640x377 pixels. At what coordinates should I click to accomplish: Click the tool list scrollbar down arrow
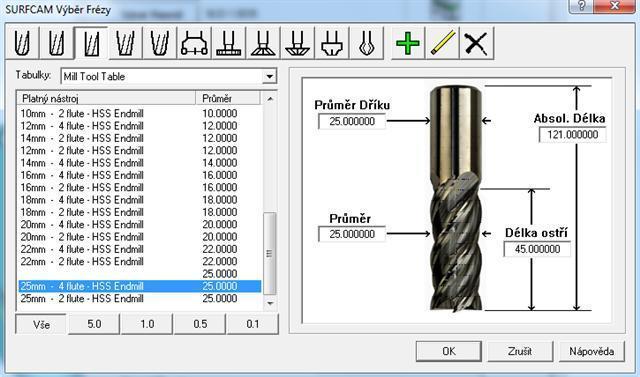[270, 303]
